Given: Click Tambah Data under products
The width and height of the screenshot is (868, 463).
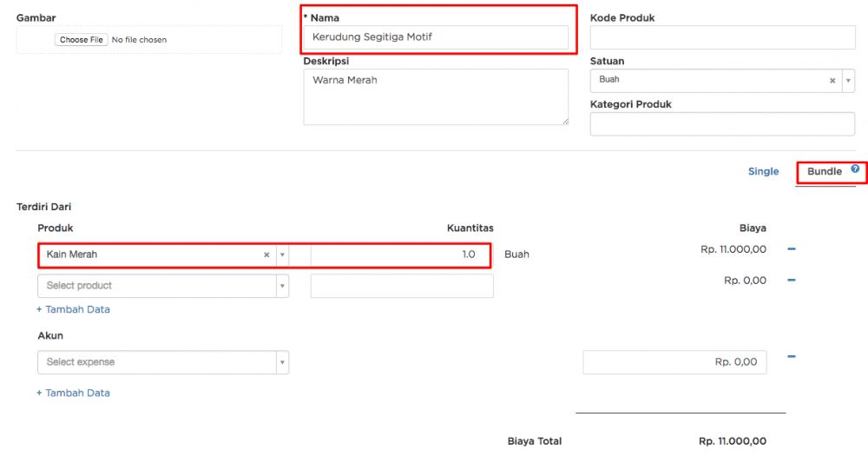Looking at the screenshot, I should [x=73, y=309].
